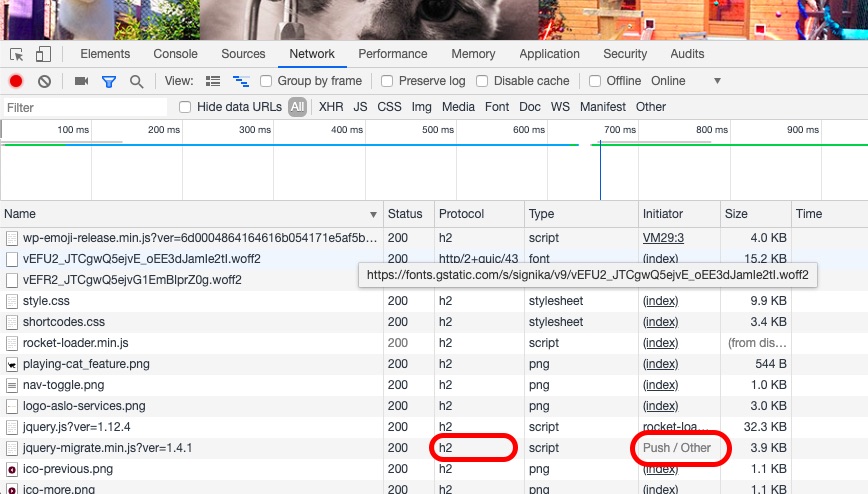Screen dimensions: 868x494
Task: Switch to the Application tab
Action: 549,54
